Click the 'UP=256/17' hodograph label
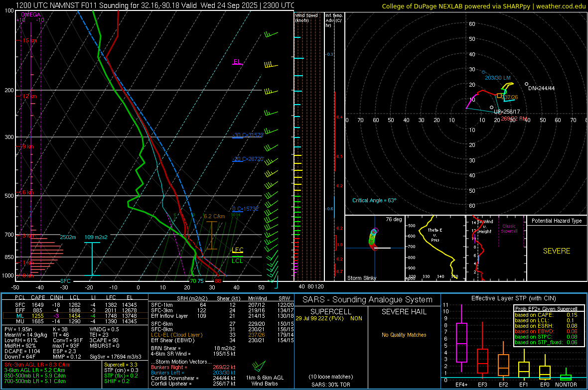Screen dimensions: 588x390 point(507,112)
